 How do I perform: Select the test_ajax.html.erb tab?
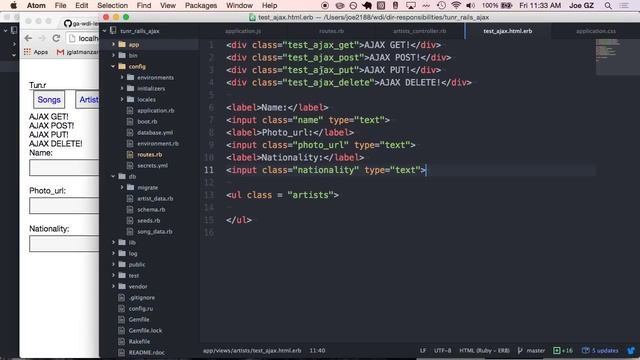pyautogui.click(x=508, y=31)
